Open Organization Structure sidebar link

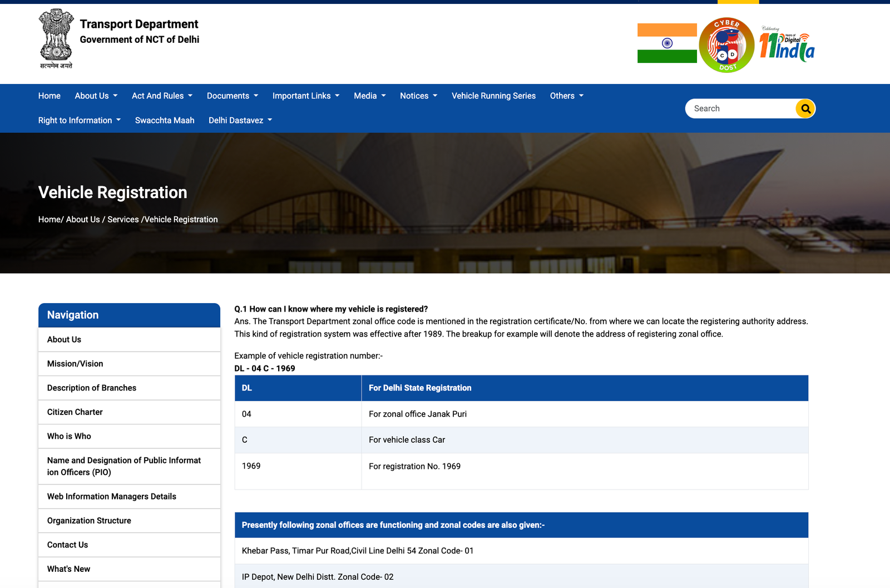pyautogui.click(x=129, y=521)
